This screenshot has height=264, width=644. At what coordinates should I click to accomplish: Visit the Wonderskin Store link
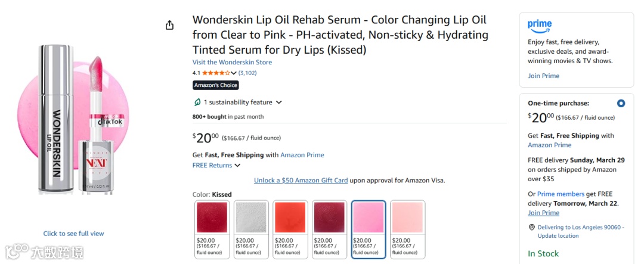[x=232, y=62]
